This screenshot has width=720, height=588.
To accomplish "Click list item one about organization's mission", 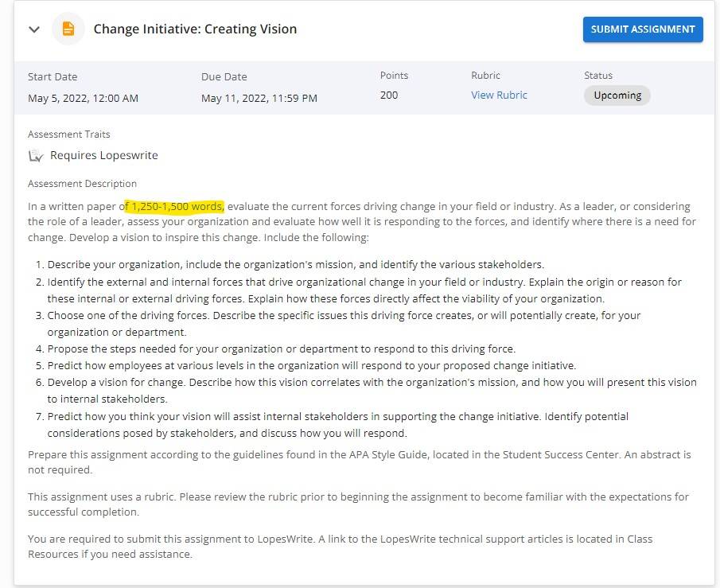I will (x=296, y=265).
